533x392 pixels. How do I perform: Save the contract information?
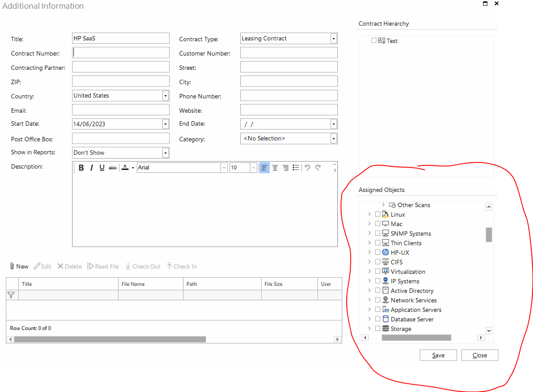tap(438, 356)
